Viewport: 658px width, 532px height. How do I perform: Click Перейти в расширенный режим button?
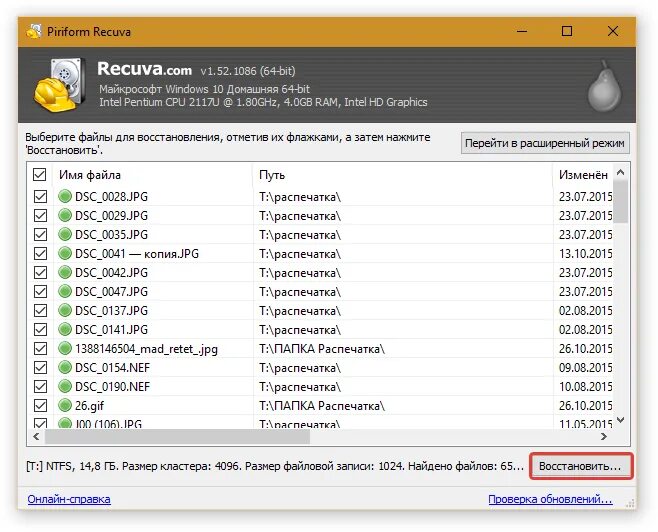(545, 143)
